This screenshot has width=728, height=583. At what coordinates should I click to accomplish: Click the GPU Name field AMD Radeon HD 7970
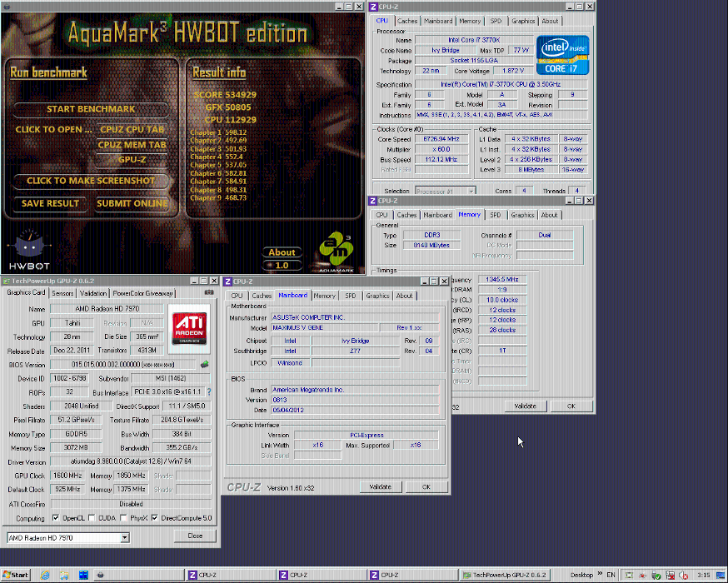[107, 309]
